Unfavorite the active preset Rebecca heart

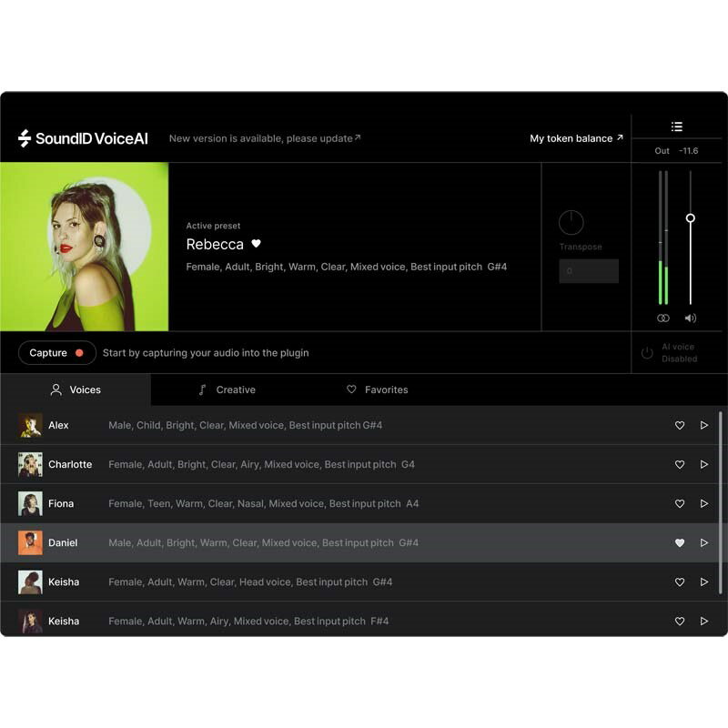[257, 243]
